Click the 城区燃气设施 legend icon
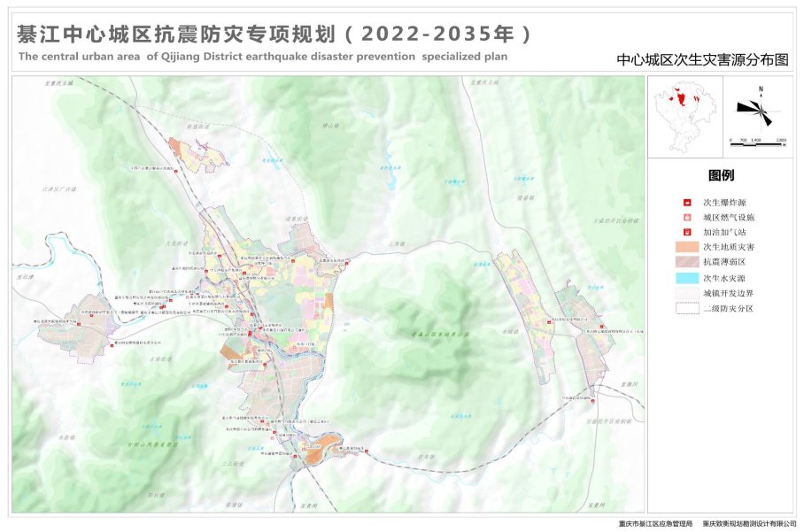 (686, 217)
